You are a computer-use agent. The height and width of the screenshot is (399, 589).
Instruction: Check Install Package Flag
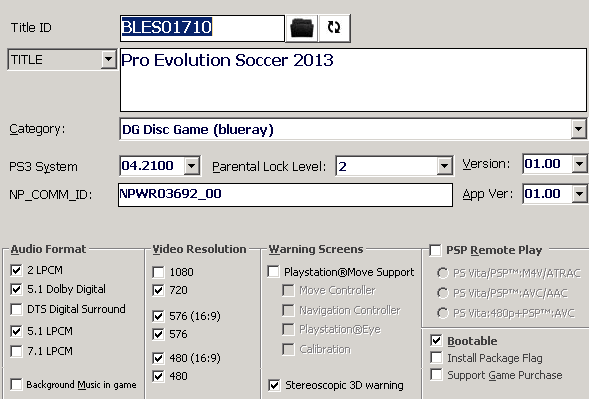[x=436, y=358]
